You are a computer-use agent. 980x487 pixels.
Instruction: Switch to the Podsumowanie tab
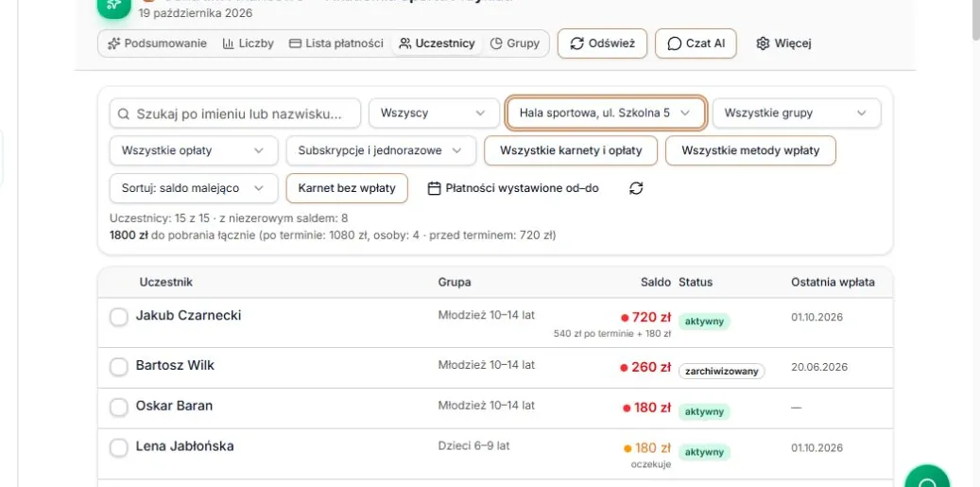(158, 43)
